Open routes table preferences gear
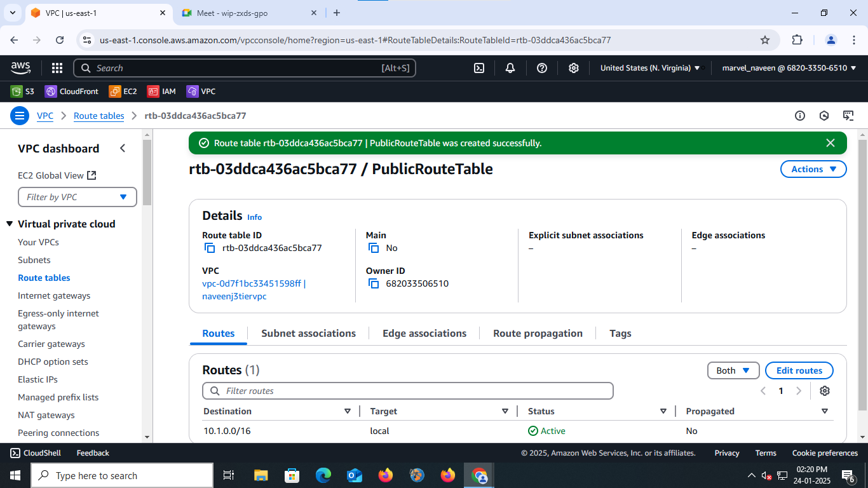Viewport: 868px width, 488px height. coord(825,391)
